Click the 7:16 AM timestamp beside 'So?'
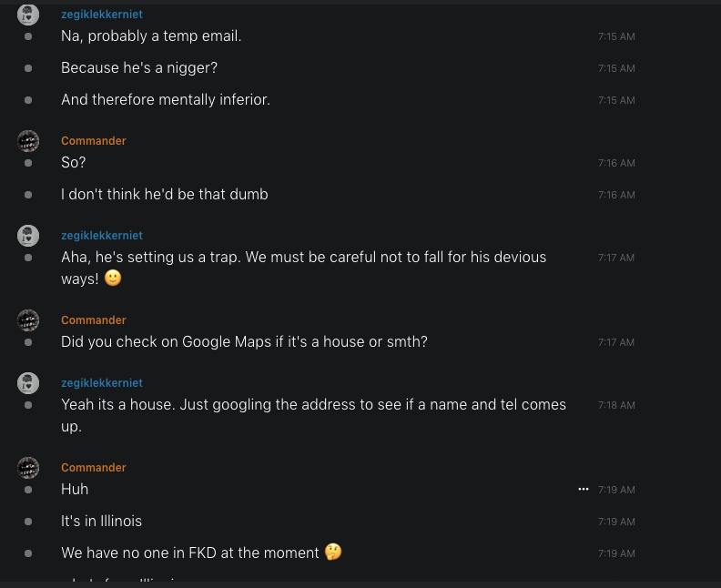The height and width of the screenshot is (588, 721). click(x=616, y=163)
